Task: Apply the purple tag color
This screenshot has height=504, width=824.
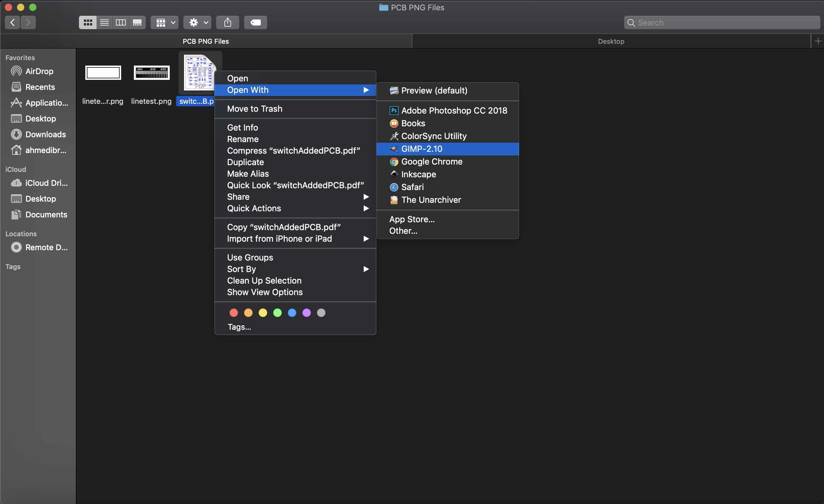Action: click(x=306, y=312)
